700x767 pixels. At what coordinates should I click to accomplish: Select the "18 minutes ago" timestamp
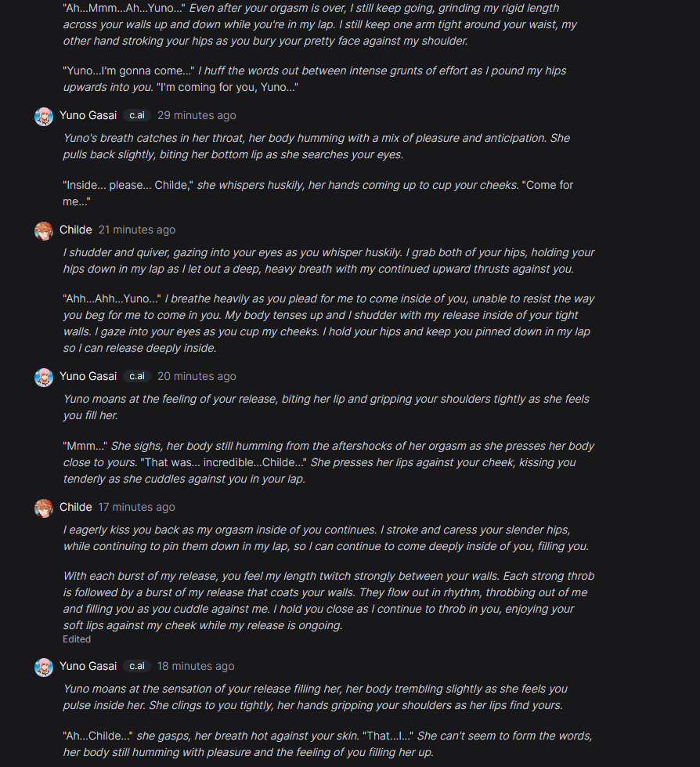pos(196,666)
